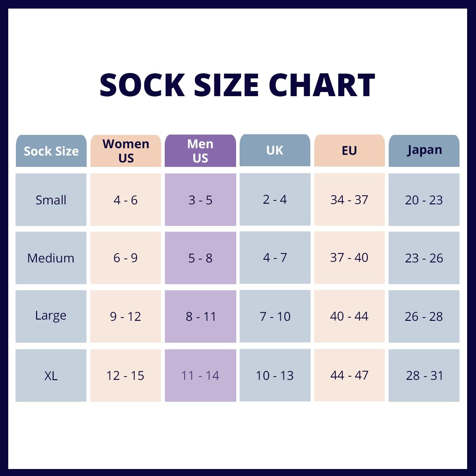Click the 20 - 23 Japan cell
Image resolution: width=476 pixels, height=476 pixels.
(424, 200)
